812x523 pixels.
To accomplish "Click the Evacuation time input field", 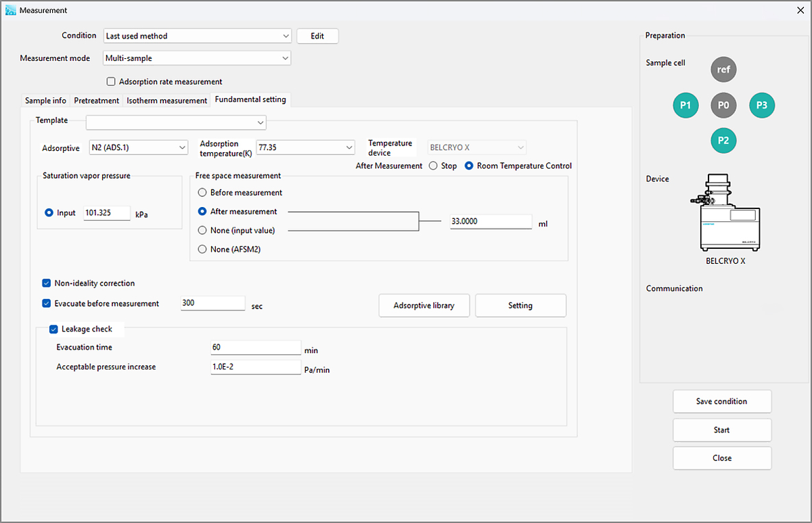I will pyautogui.click(x=255, y=347).
